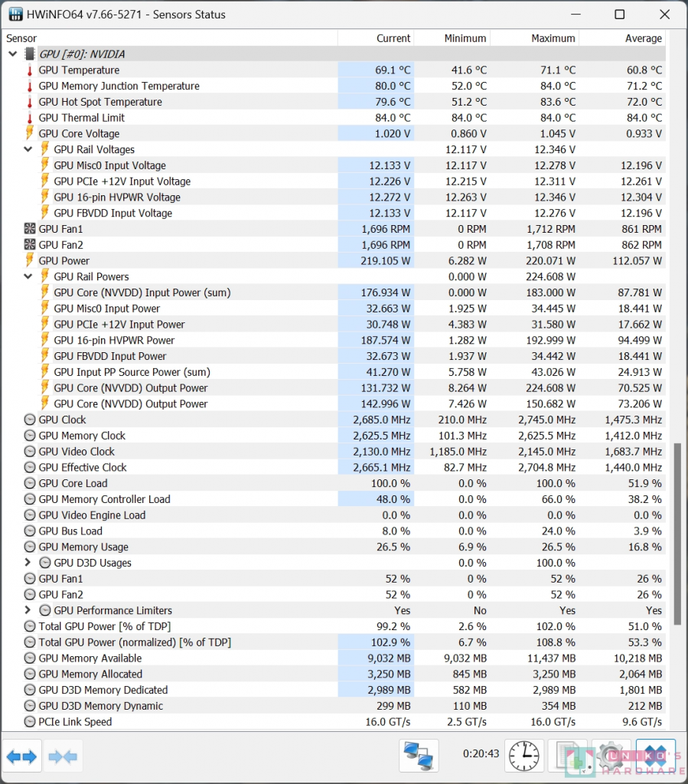688x784 pixels.
Task: Select the GPU D3D Memory Dynamic row
Action: pyautogui.click(x=334, y=706)
